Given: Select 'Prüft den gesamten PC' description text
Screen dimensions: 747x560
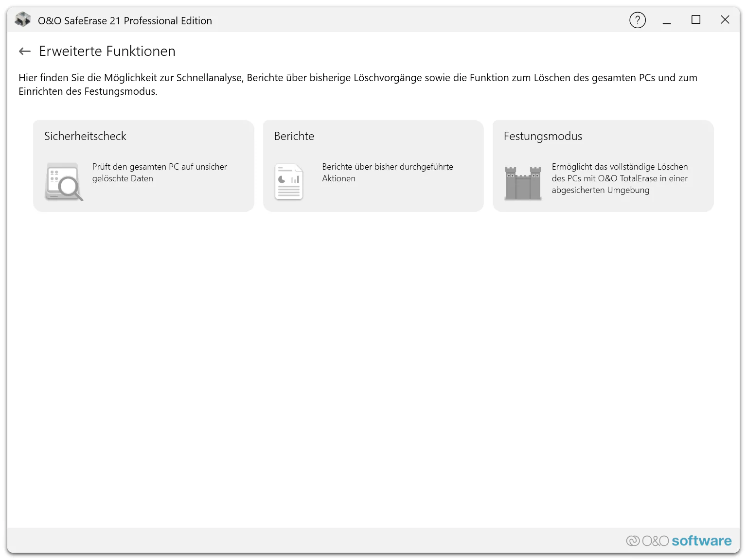Looking at the screenshot, I should pos(160,173).
